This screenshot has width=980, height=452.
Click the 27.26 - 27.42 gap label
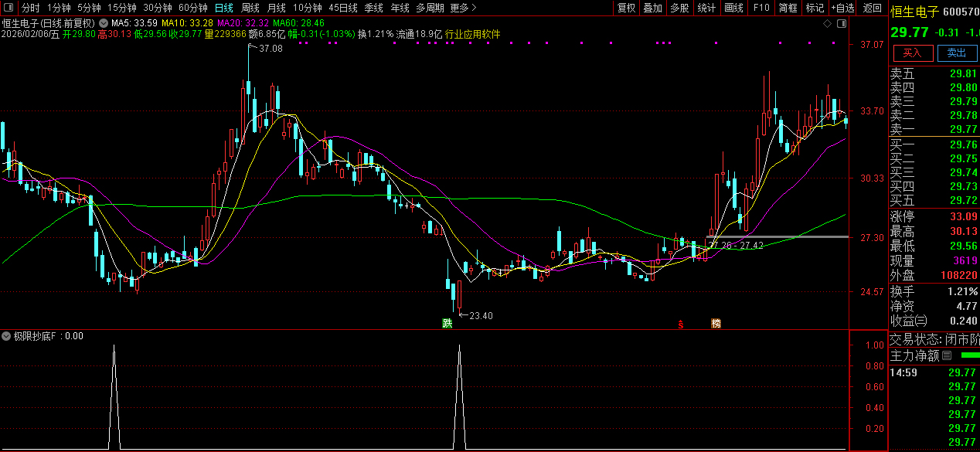[x=736, y=245]
